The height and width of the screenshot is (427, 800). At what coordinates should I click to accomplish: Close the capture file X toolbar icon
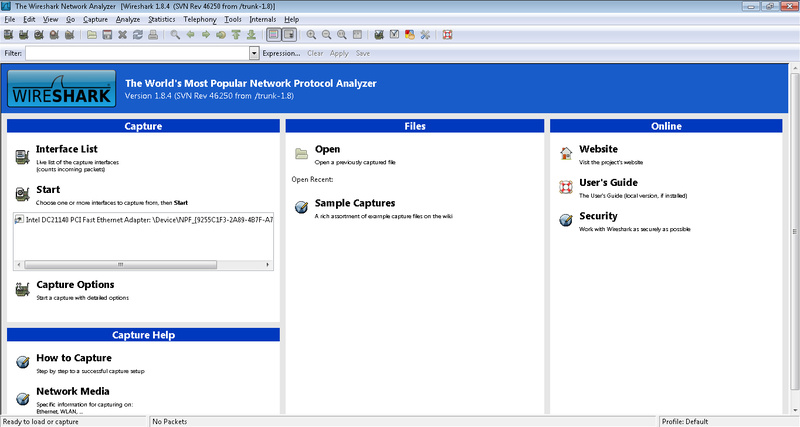coord(122,35)
